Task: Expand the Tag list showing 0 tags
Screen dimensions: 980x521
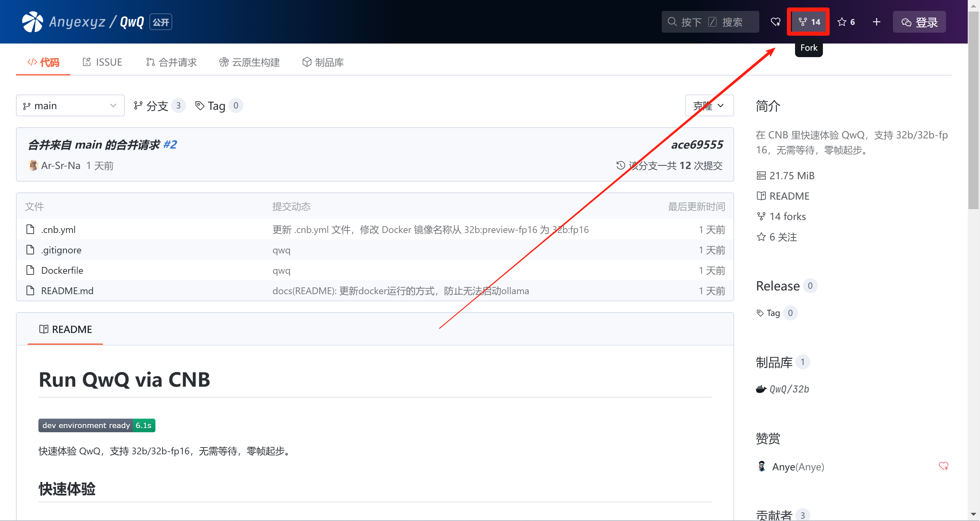Action: click(218, 105)
